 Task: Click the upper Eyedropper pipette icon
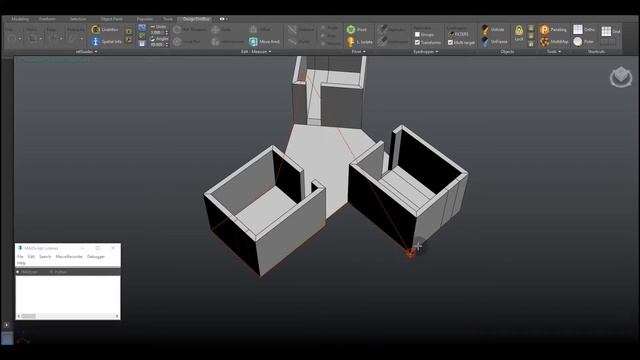coord(382,29)
